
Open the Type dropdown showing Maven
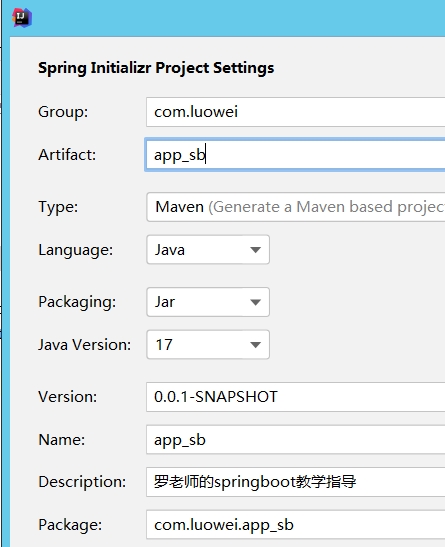(x=296, y=207)
